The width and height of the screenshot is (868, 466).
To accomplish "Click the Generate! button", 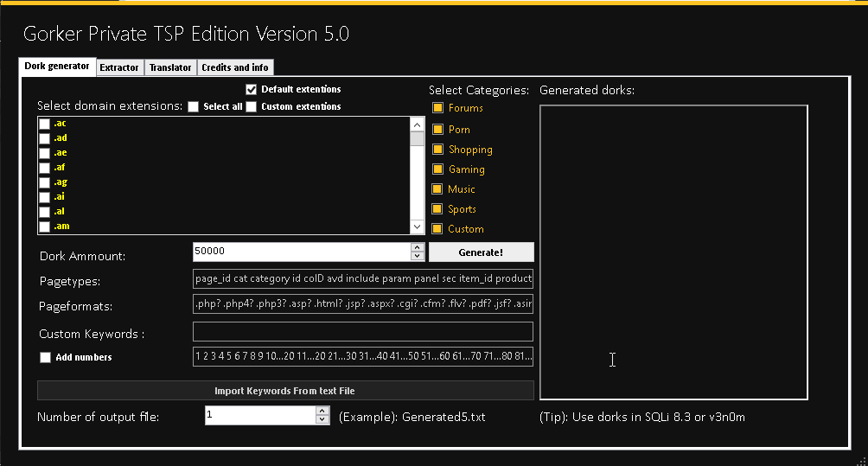I will (481, 252).
